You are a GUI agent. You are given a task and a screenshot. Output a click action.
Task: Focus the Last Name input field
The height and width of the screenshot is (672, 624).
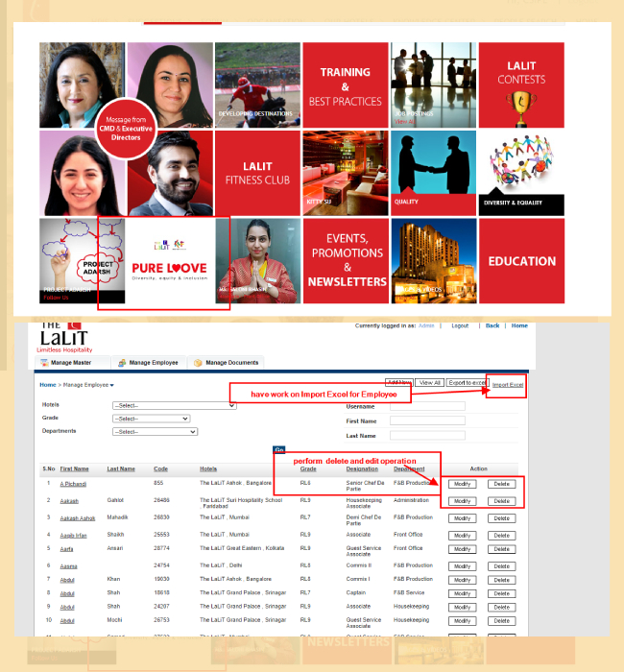[427, 436]
